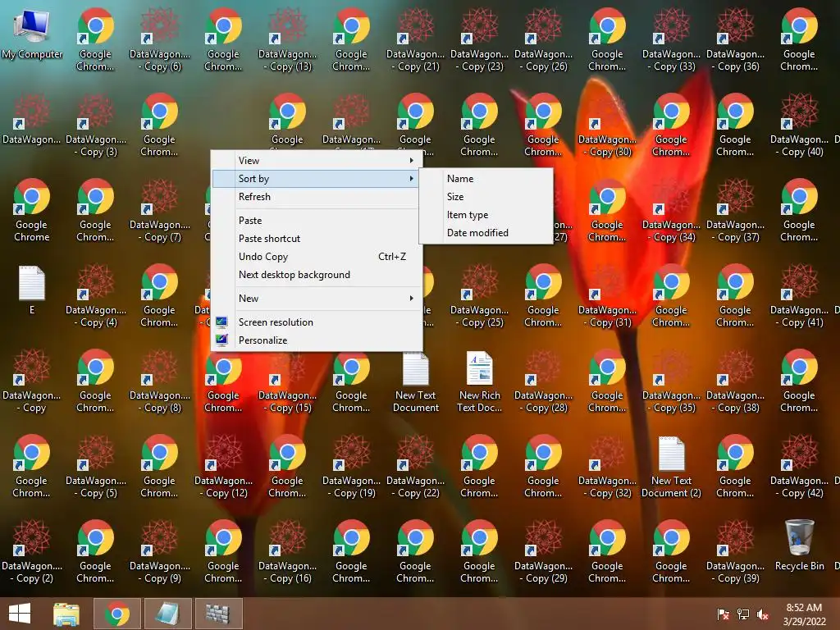Select the Recycle Bin icon
840x630 pixels.
(799, 546)
